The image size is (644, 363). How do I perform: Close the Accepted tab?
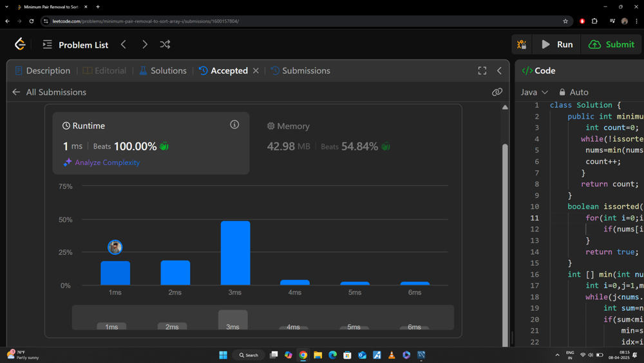point(256,71)
